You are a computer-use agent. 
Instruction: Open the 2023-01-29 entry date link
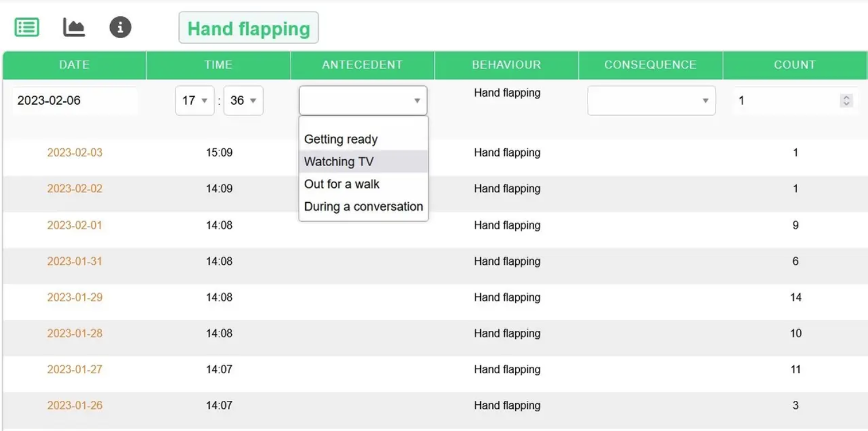75,297
